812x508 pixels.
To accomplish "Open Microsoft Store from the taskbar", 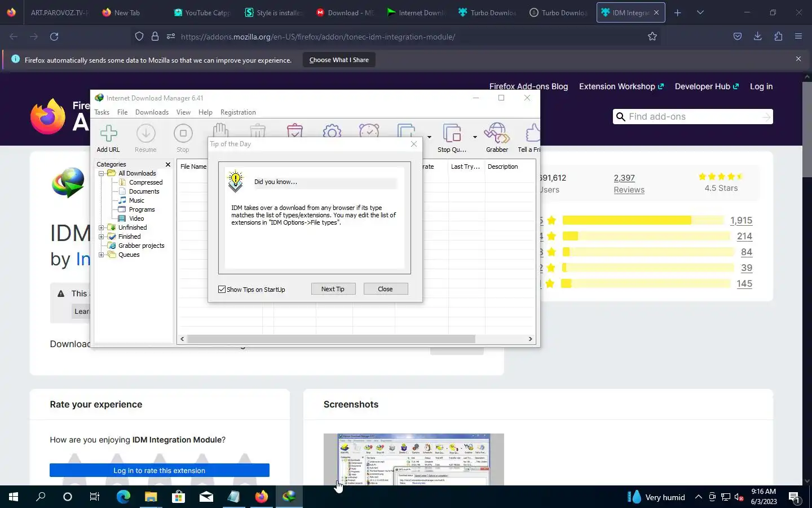I will click(178, 497).
